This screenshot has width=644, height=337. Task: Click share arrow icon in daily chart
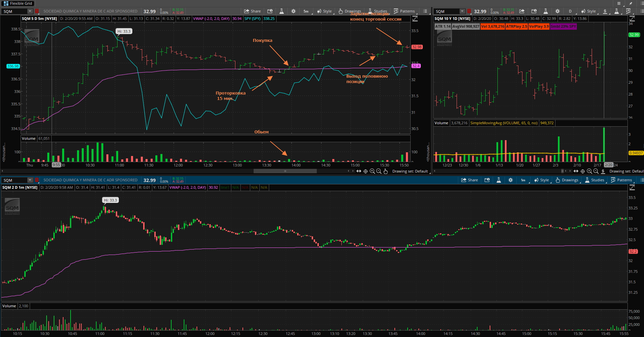pyautogui.click(x=522, y=11)
